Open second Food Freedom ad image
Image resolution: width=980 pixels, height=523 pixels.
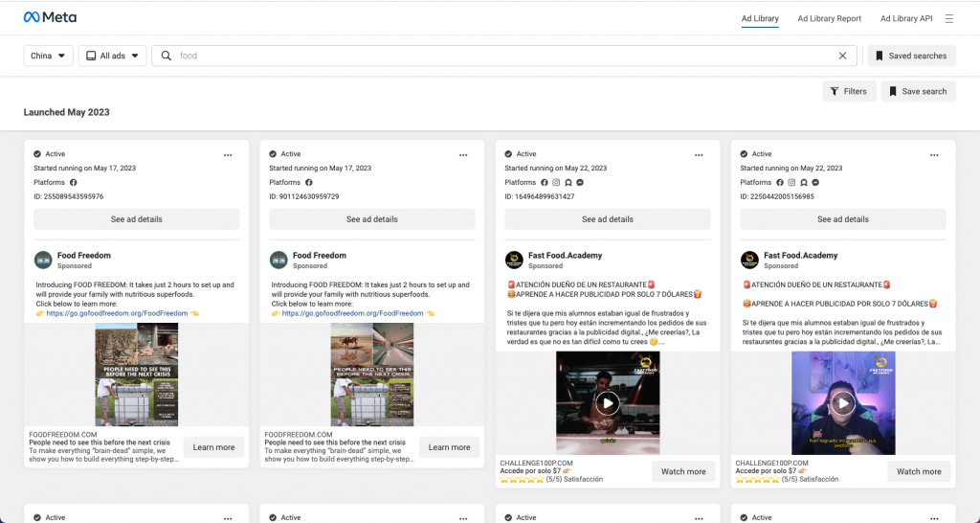pos(372,375)
